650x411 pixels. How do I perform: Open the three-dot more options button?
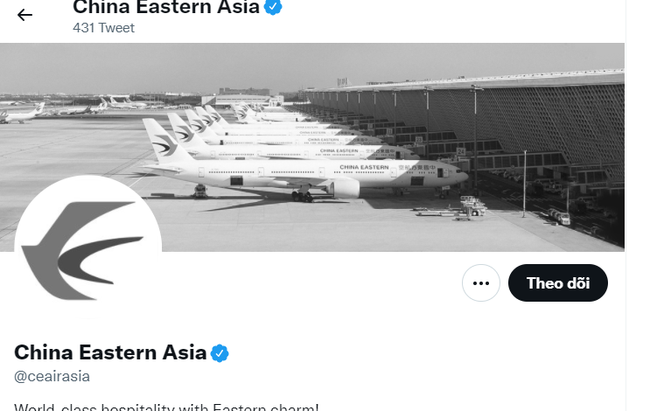[481, 283]
